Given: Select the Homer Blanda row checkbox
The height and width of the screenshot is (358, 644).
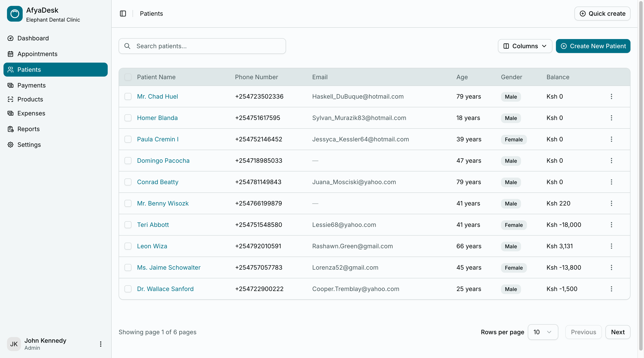Looking at the screenshot, I should point(128,118).
